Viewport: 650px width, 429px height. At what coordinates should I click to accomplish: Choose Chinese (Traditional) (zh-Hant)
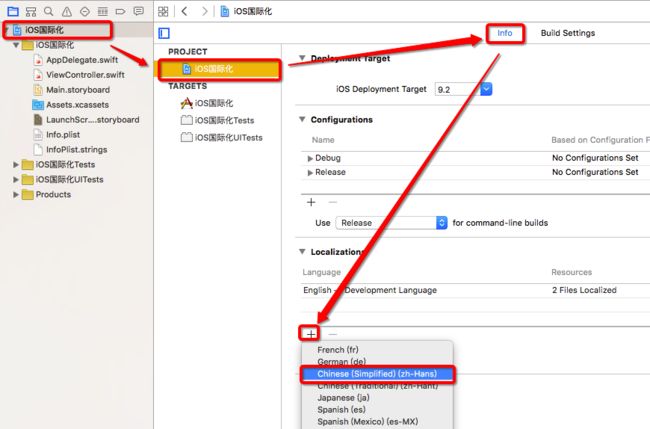pyautogui.click(x=377, y=386)
